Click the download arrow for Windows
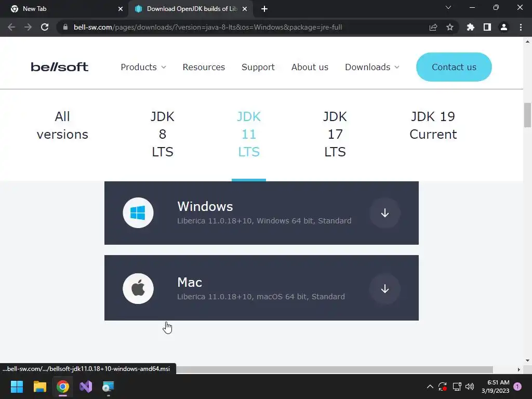532x399 pixels. [385, 213]
